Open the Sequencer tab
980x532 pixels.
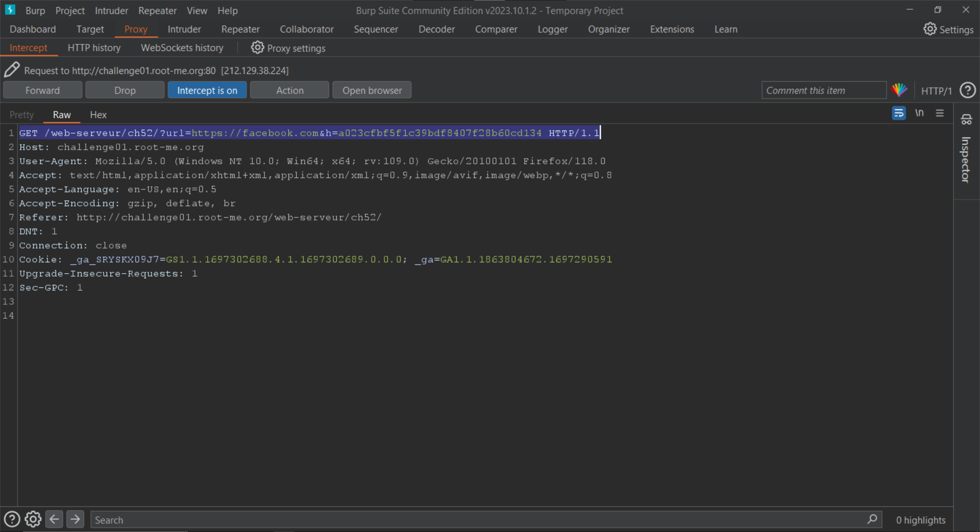point(376,29)
